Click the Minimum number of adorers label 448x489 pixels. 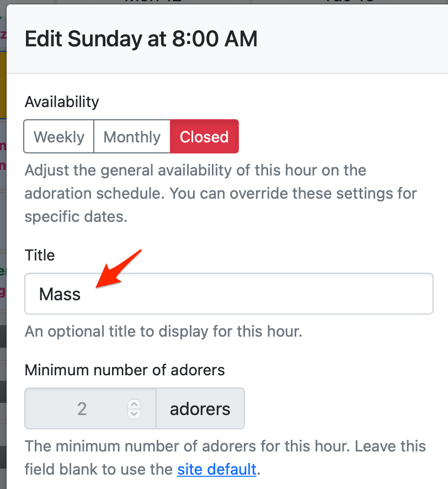125,370
